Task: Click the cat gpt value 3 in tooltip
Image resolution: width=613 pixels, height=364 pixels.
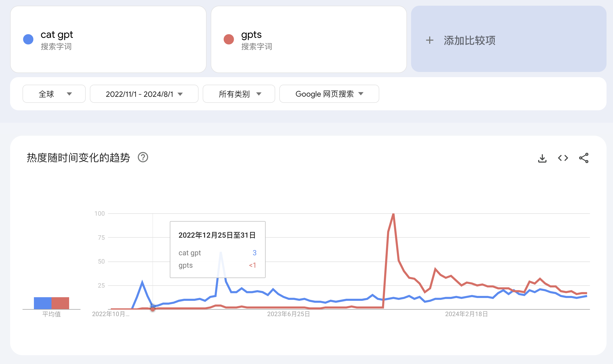Action: (254, 253)
